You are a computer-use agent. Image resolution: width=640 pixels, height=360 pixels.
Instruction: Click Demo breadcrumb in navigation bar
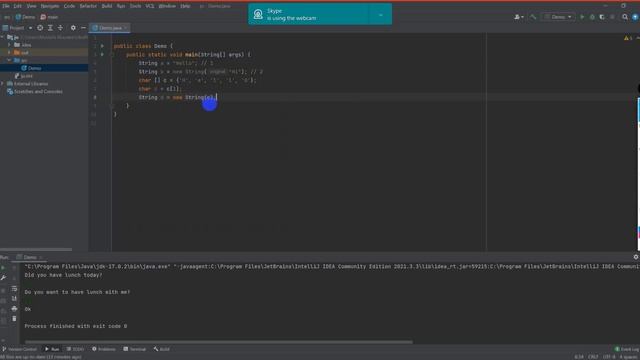(25, 17)
